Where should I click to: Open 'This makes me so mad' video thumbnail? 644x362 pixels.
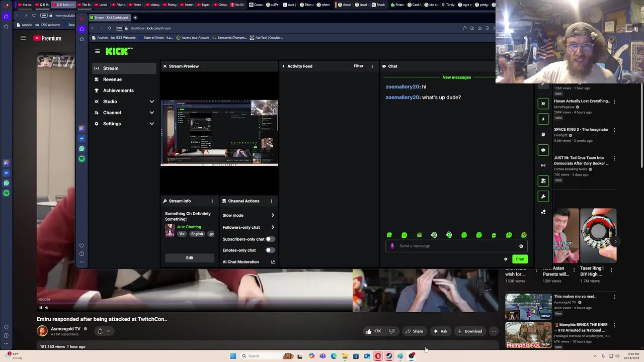pyautogui.click(x=528, y=307)
